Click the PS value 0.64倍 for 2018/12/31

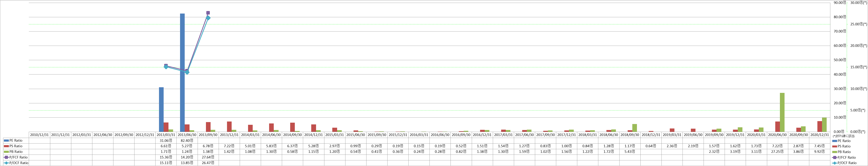click(x=651, y=146)
